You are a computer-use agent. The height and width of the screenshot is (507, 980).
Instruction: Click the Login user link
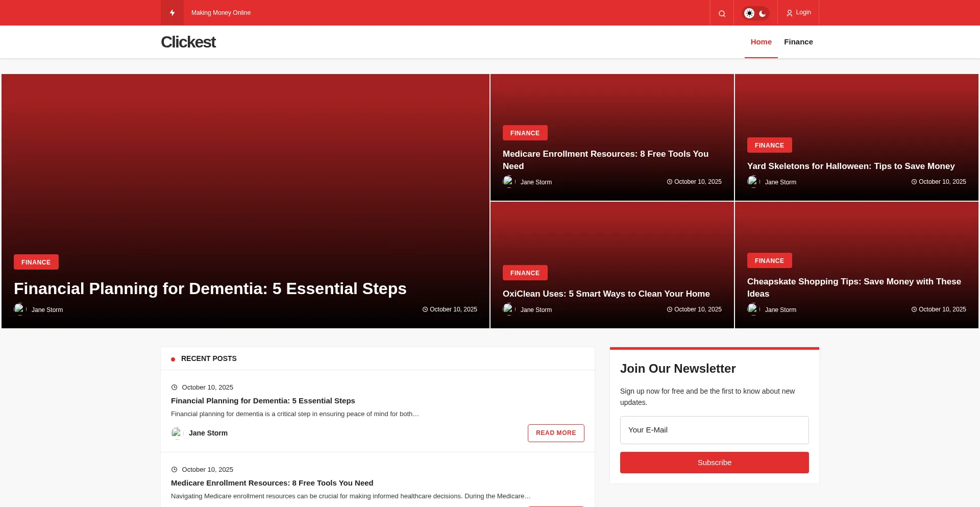coord(799,13)
